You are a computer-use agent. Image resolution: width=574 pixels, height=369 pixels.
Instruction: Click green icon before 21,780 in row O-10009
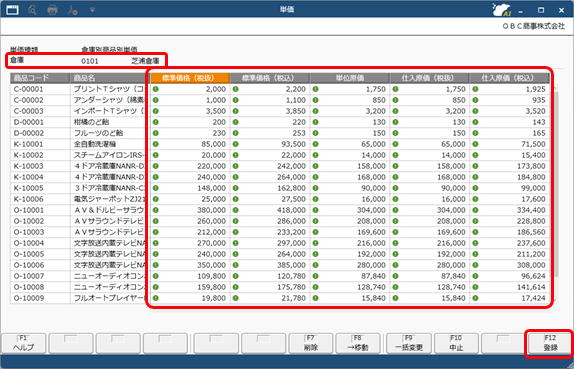(235, 298)
